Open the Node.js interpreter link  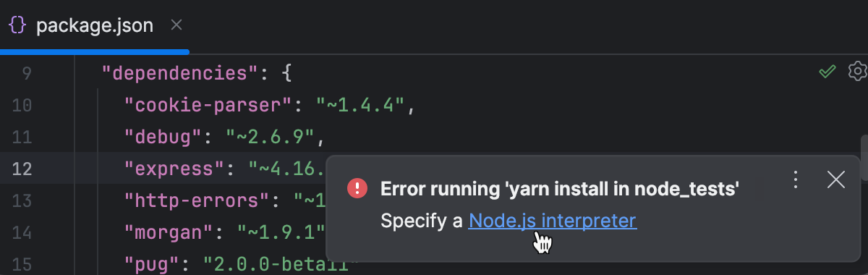553,221
